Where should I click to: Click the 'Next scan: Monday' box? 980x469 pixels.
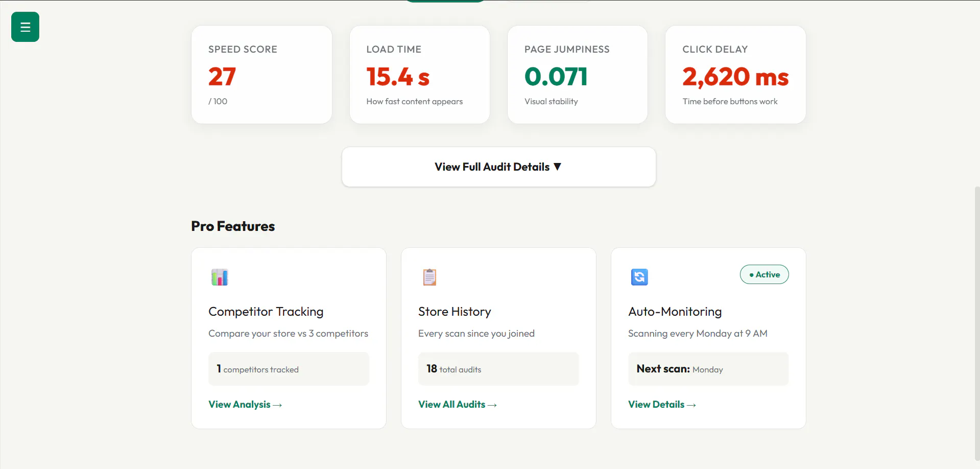pos(708,369)
